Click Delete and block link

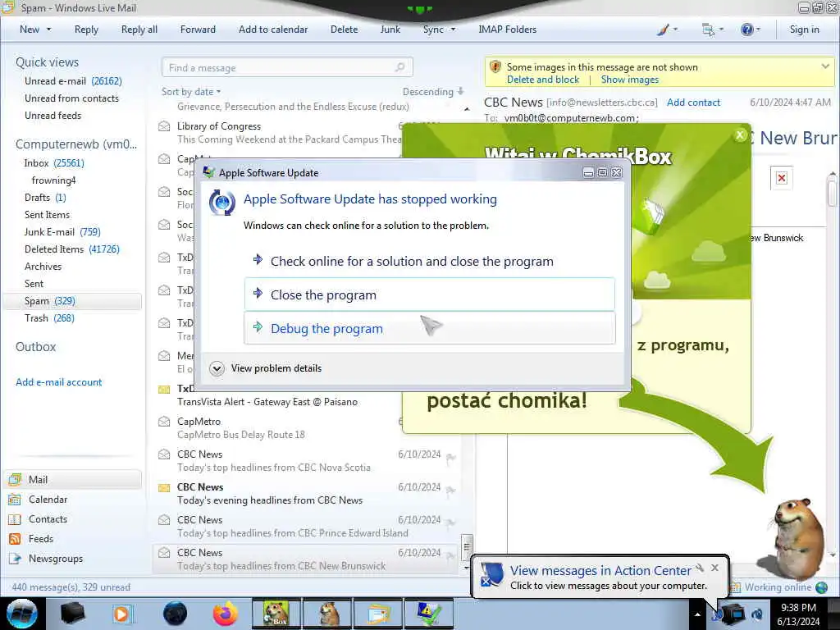click(x=543, y=80)
